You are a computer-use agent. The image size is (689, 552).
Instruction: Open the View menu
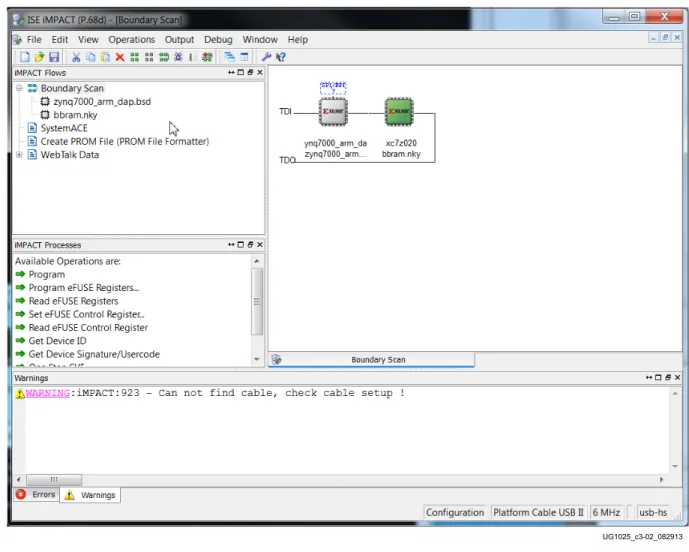[x=88, y=40]
